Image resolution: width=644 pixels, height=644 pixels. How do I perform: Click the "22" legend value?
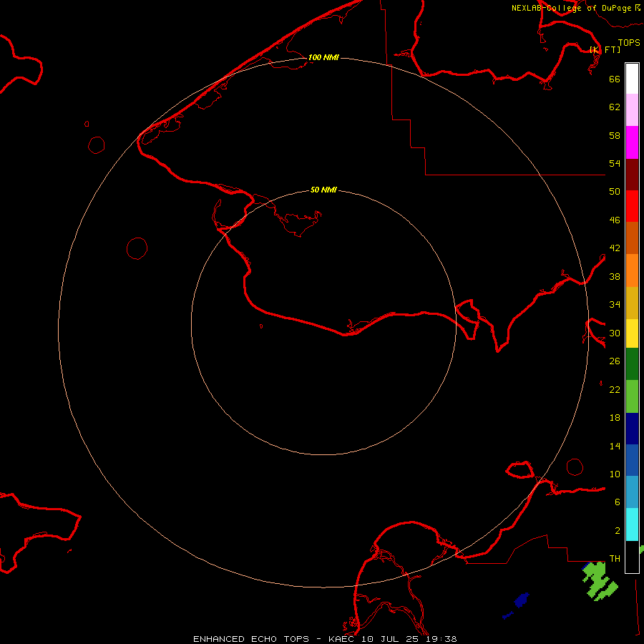coord(615,389)
